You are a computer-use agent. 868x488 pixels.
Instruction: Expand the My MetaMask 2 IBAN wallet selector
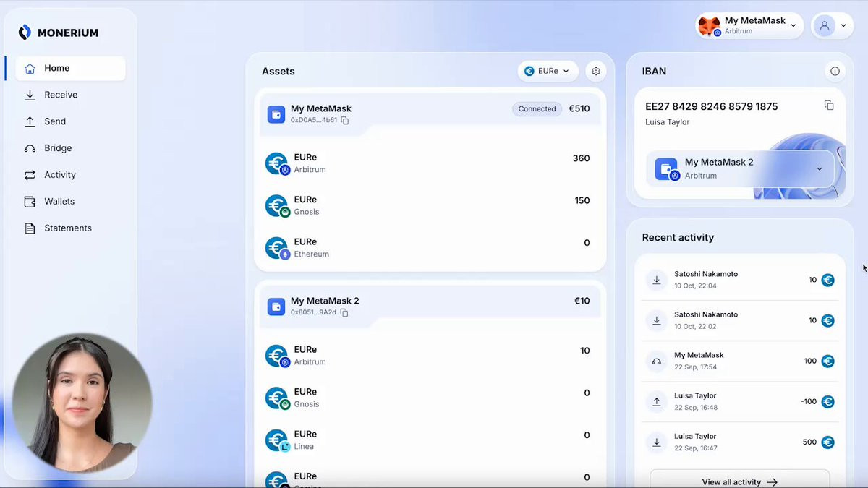tap(740, 168)
